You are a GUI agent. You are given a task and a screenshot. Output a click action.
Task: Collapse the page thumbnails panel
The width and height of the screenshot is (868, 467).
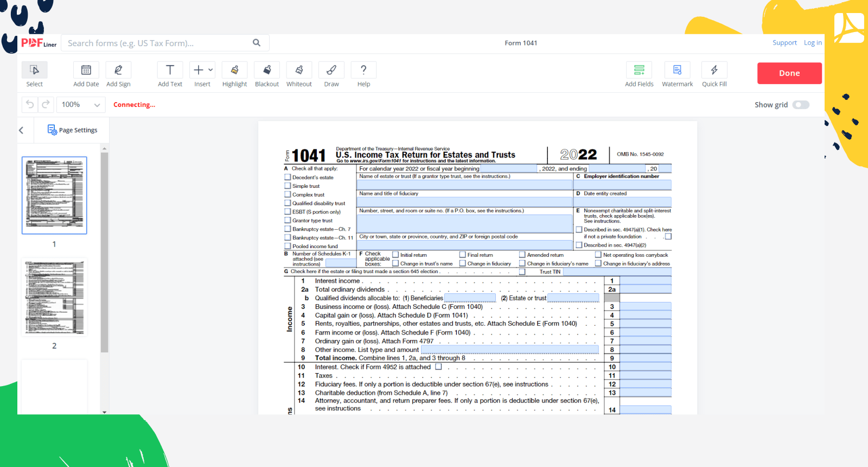click(x=21, y=130)
